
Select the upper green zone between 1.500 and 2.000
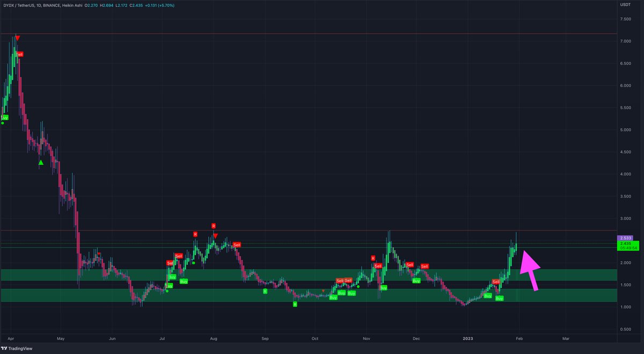pos(309,275)
